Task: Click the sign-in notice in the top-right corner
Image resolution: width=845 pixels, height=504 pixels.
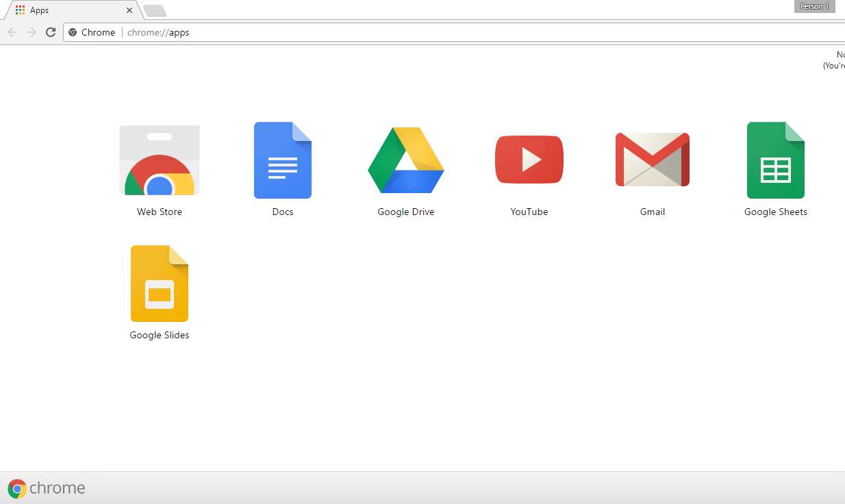Action: pyautogui.click(x=835, y=60)
